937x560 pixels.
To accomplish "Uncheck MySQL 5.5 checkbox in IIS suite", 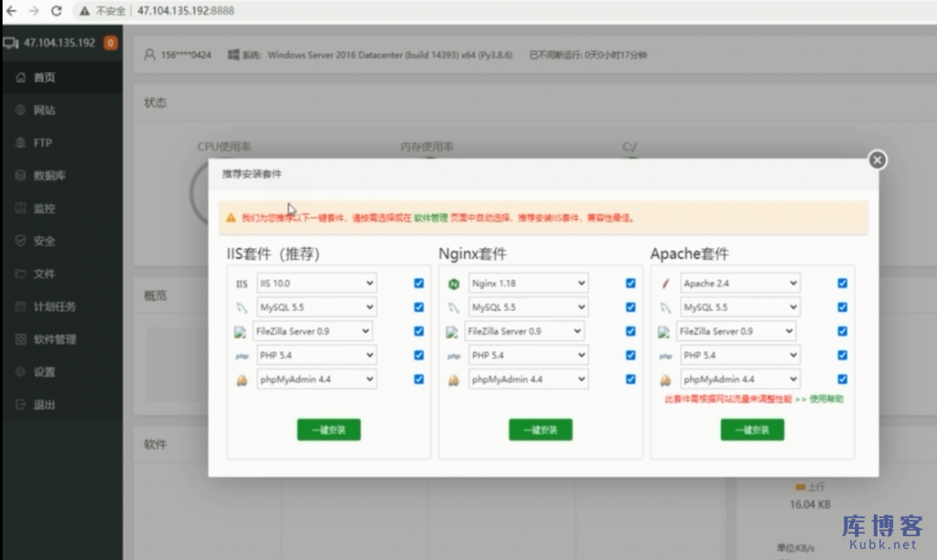I will pos(419,307).
